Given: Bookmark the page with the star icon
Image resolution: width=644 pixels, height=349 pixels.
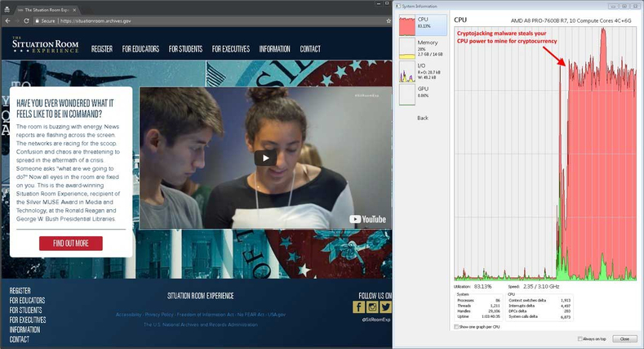Looking at the screenshot, I should tap(389, 20).
